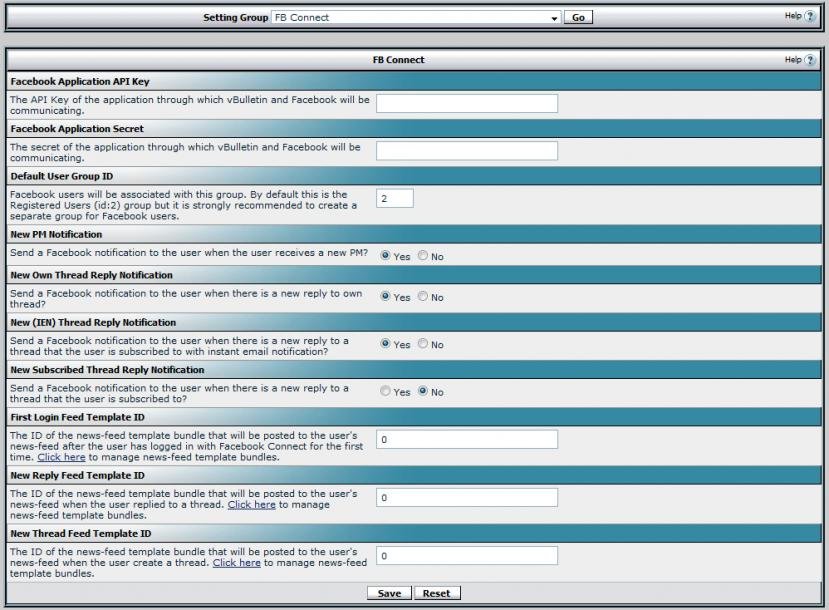Image resolution: width=829 pixels, height=610 pixels.
Task: Click the Reset button
Action: coord(437,593)
